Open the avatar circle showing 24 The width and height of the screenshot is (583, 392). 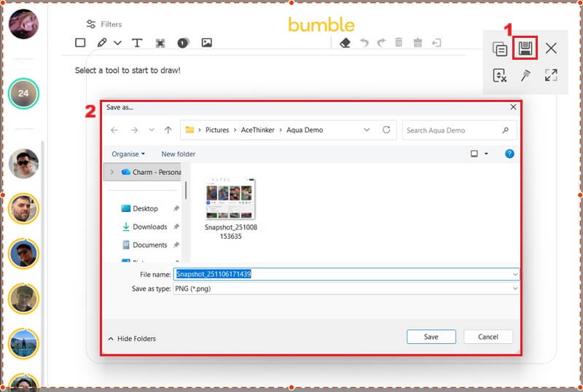(23, 93)
